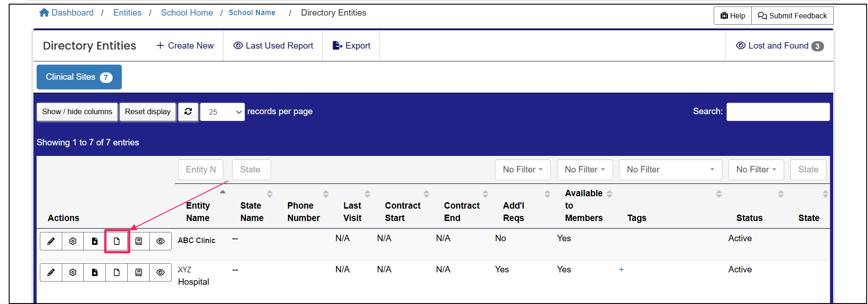Viewport: 868px width, 304px height.
Task: Open Available to Members No Filter dropdown
Action: tap(585, 170)
